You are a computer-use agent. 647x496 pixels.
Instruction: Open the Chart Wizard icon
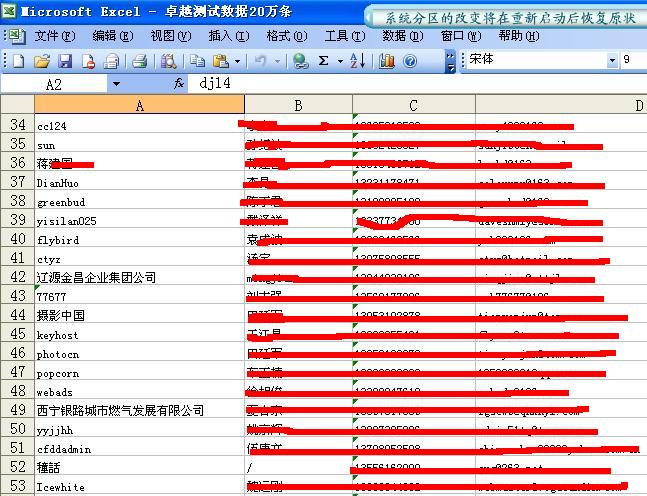tap(386, 61)
